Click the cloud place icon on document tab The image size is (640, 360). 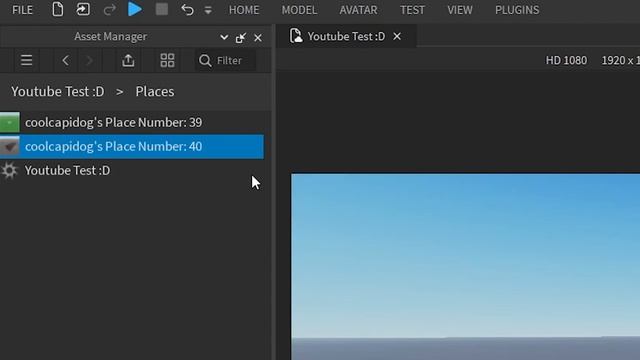pos(296,36)
